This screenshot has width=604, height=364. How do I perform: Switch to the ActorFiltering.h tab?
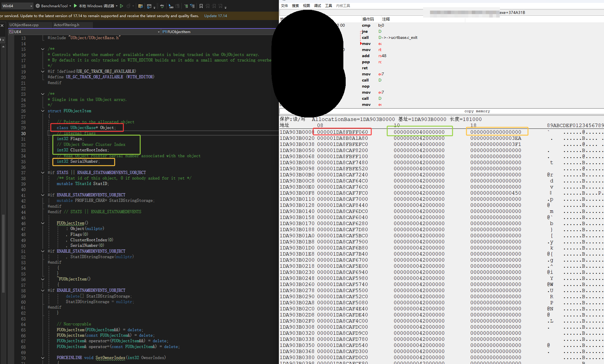pyautogui.click(x=66, y=25)
